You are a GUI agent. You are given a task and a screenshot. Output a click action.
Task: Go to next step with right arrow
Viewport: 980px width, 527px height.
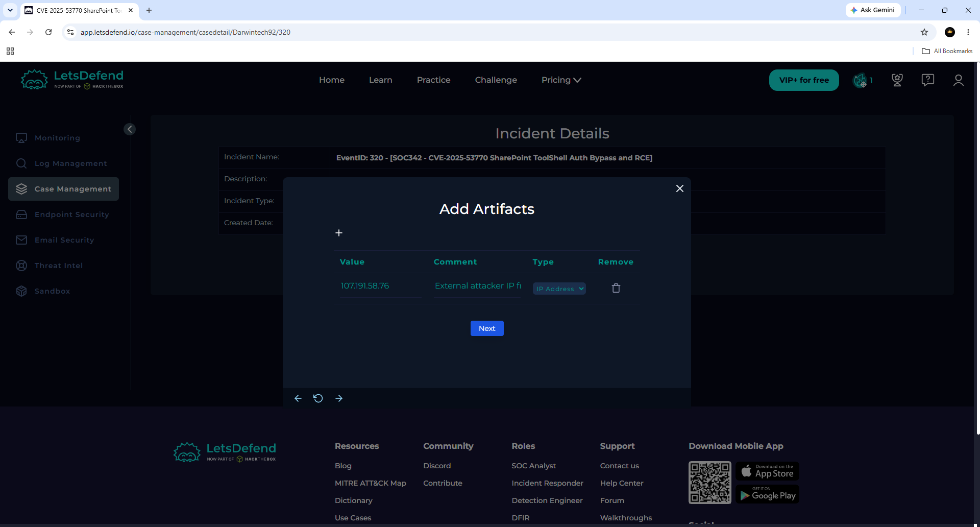tap(339, 398)
